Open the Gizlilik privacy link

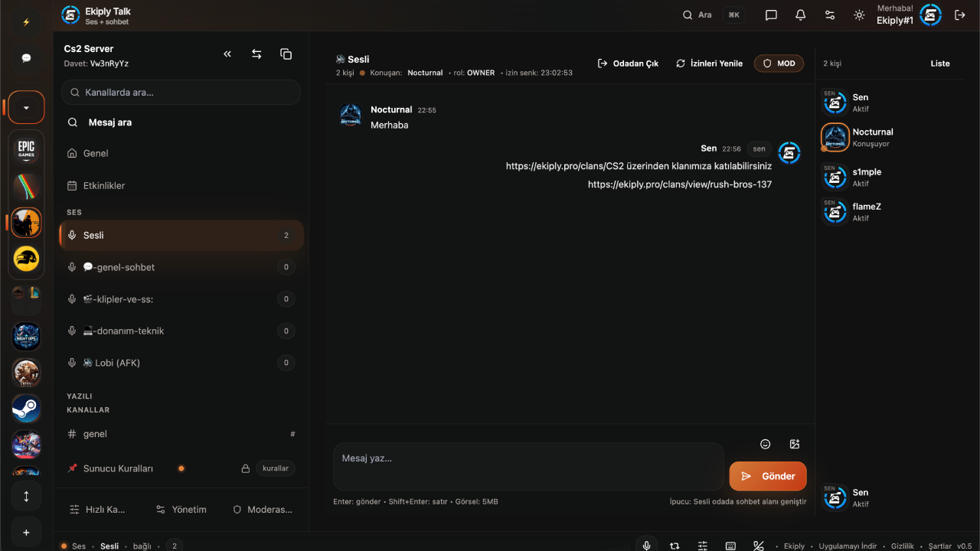903,546
